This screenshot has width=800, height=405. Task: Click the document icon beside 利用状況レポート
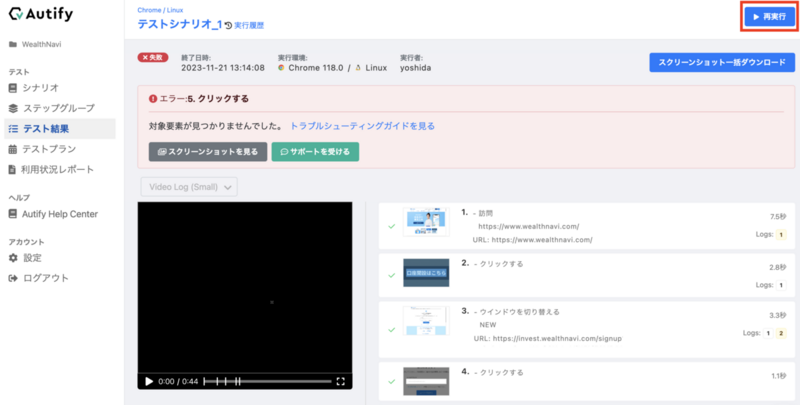[12, 169]
